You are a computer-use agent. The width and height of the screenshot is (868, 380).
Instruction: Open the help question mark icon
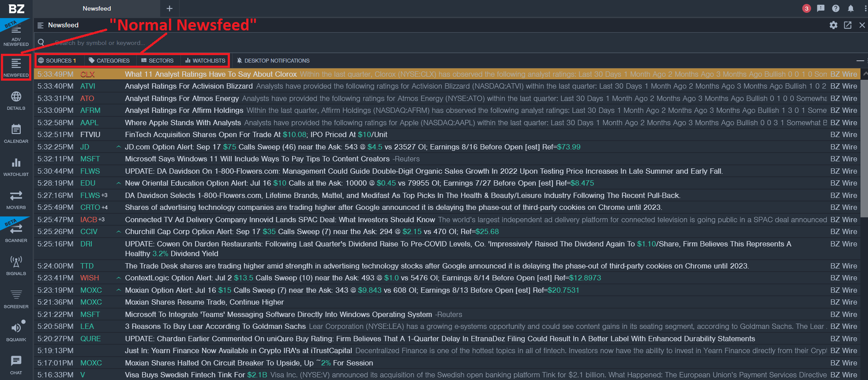point(836,8)
